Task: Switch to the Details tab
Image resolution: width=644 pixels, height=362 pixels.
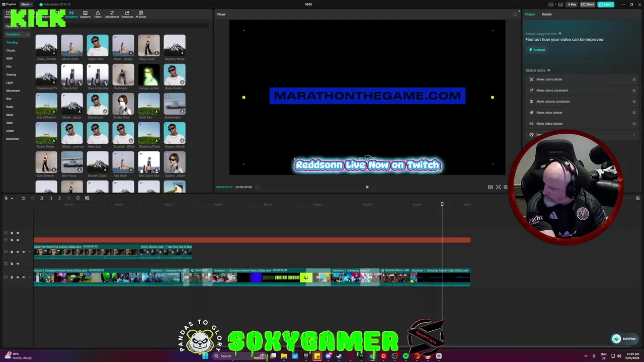Action: [x=546, y=14]
